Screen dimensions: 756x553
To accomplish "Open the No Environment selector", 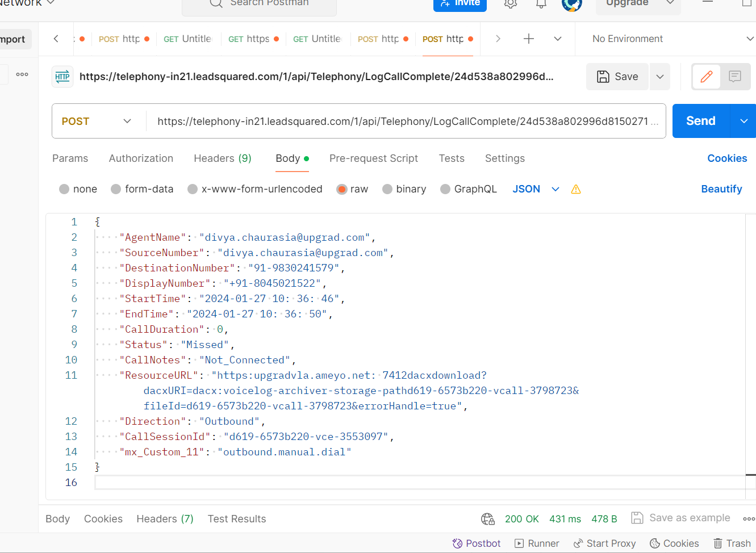I will (x=672, y=39).
